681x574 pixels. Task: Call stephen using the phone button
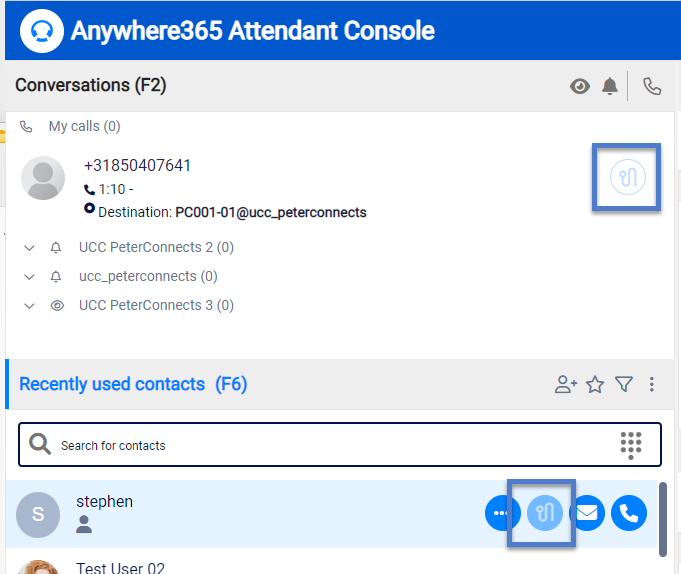(x=629, y=514)
